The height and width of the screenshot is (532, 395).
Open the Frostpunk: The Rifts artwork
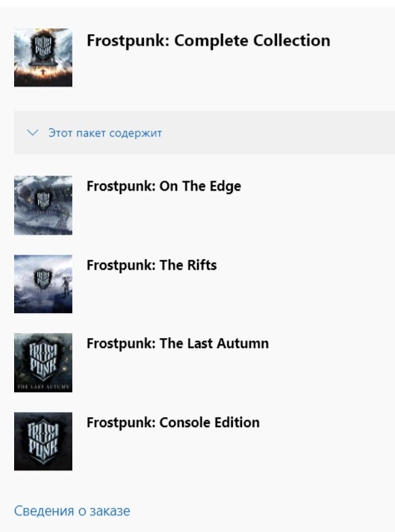[x=43, y=284]
